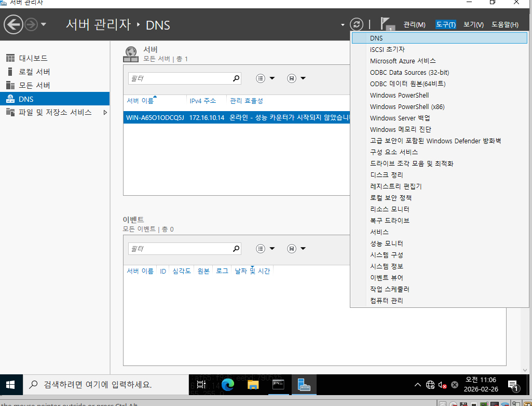Screen dimensions: 532x406
Task: Close the 도구(T) menu
Action: (445, 25)
